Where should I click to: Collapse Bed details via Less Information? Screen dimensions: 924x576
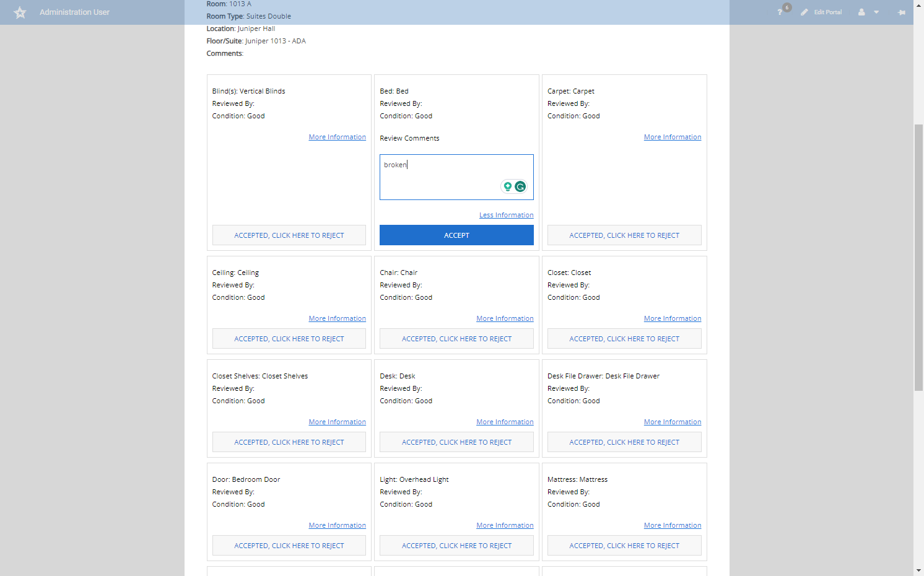pos(506,215)
